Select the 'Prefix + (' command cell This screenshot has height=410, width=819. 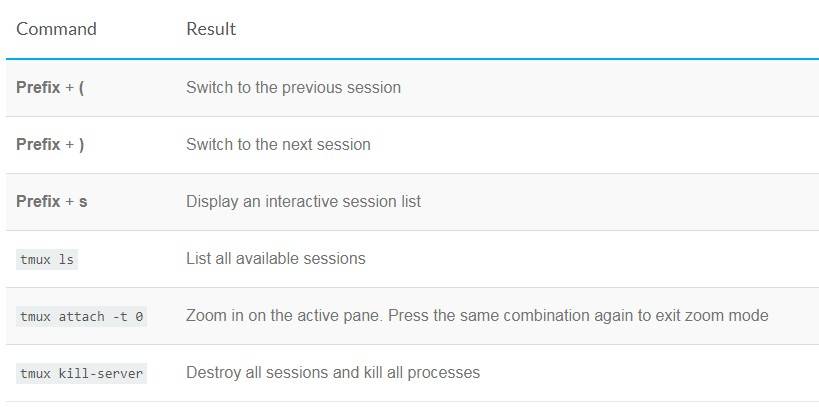(x=50, y=87)
